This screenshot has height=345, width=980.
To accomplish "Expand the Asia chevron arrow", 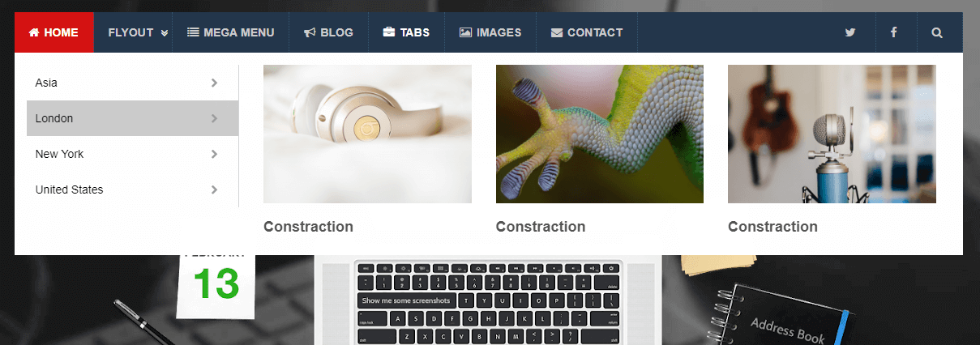I will point(214,83).
